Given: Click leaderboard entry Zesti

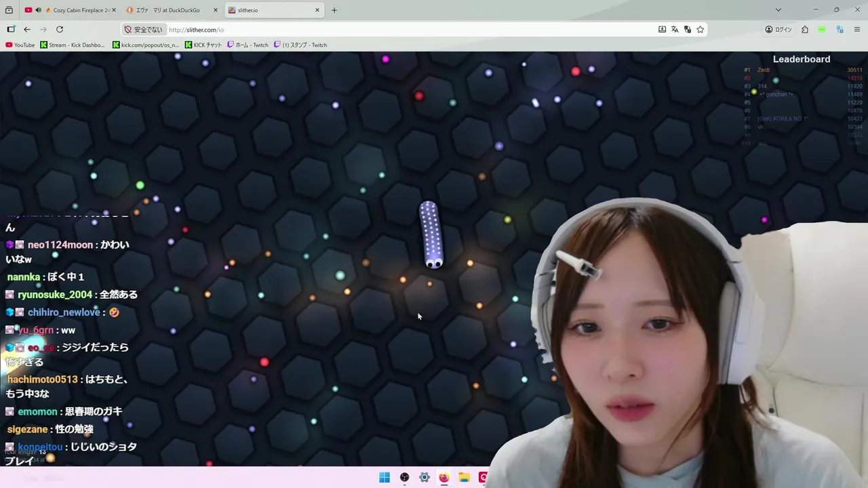Looking at the screenshot, I should pos(764,70).
